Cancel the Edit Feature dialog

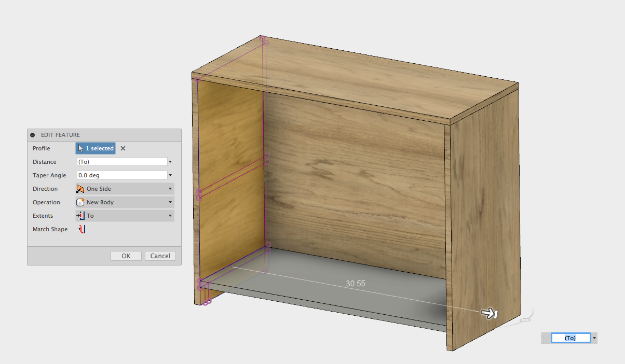pyautogui.click(x=160, y=256)
